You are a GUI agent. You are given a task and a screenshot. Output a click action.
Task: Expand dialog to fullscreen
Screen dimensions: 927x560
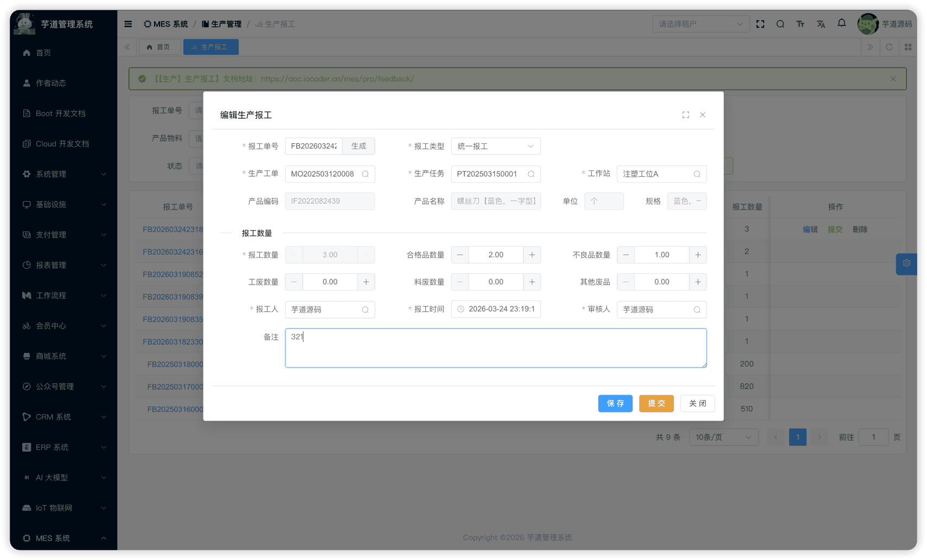[x=686, y=115]
